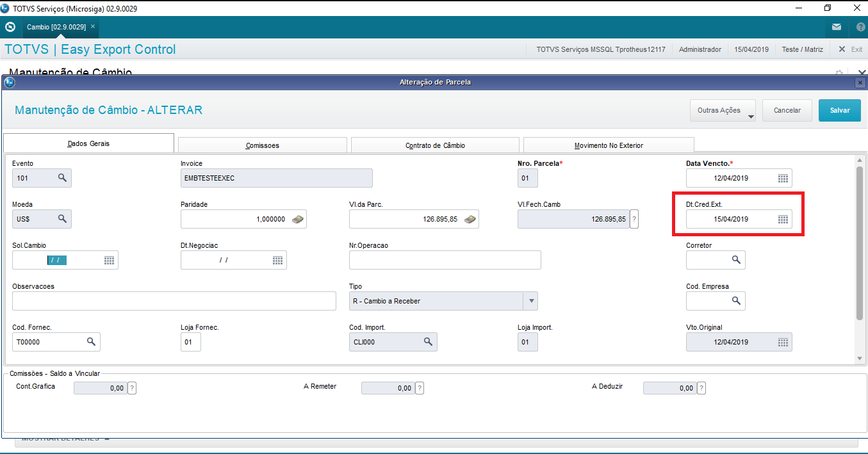Open lookup magnifier for Cod. Fornec. field
Viewport: 868px width, 454px height.
[91, 342]
